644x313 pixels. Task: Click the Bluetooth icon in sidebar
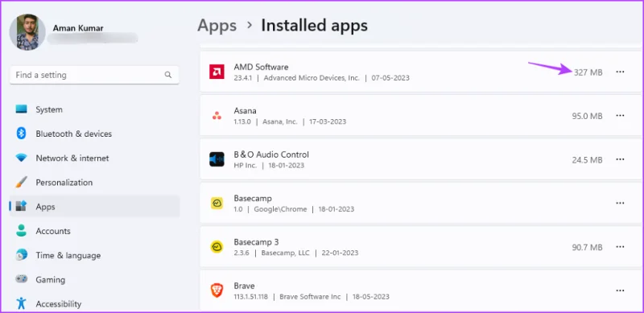(22, 134)
